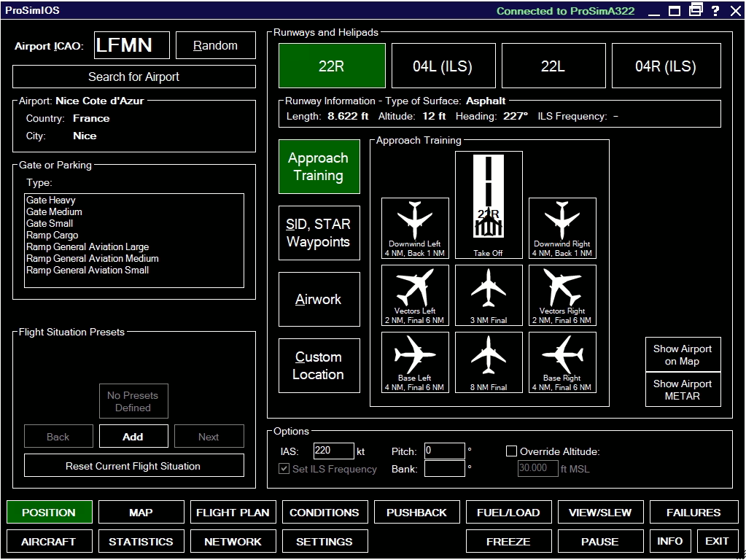Choose the 8 NM Final position
The height and width of the screenshot is (560, 746).
(x=489, y=362)
